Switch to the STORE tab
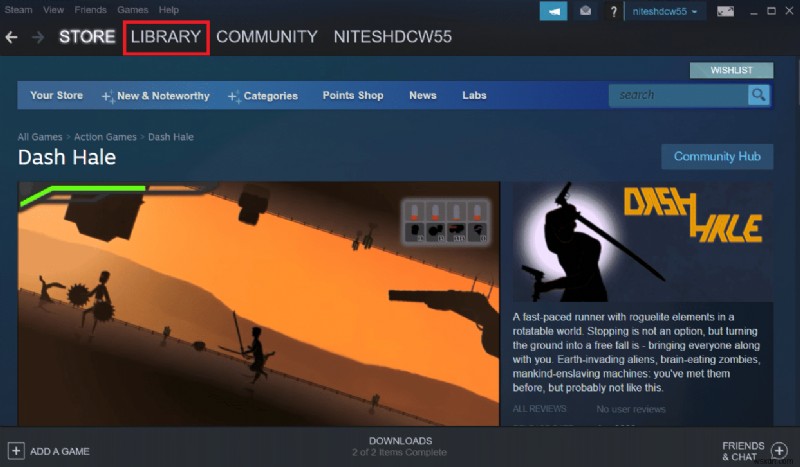 coord(87,37)
